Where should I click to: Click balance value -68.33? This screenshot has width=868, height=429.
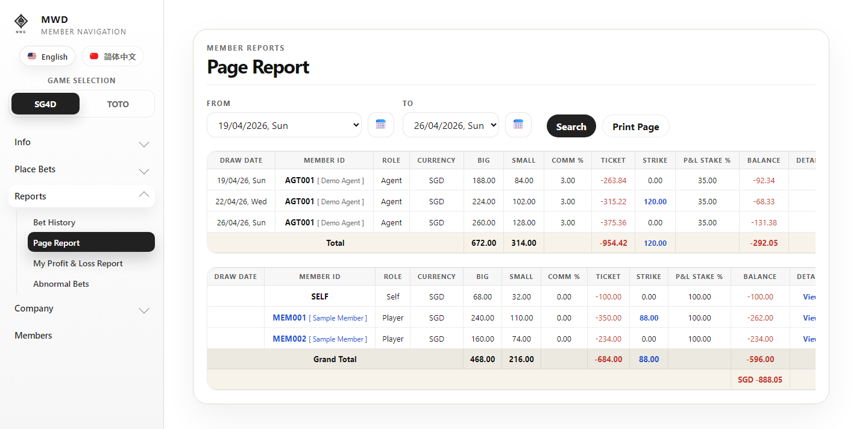click(764, 201)
